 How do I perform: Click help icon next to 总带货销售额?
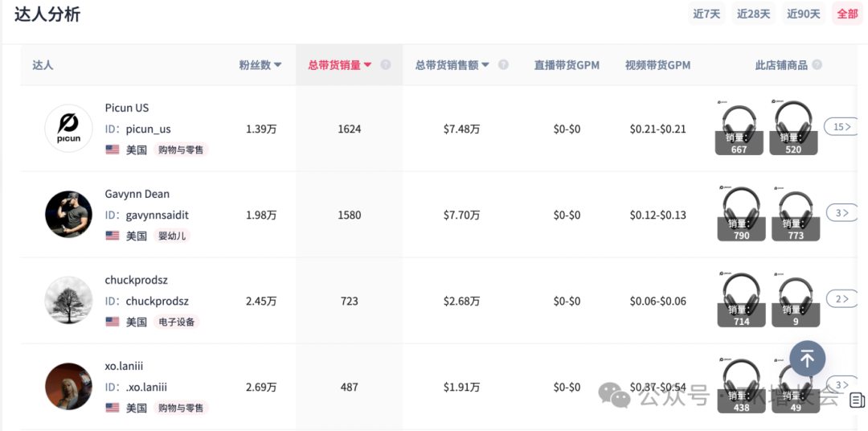tap(503, 65)
